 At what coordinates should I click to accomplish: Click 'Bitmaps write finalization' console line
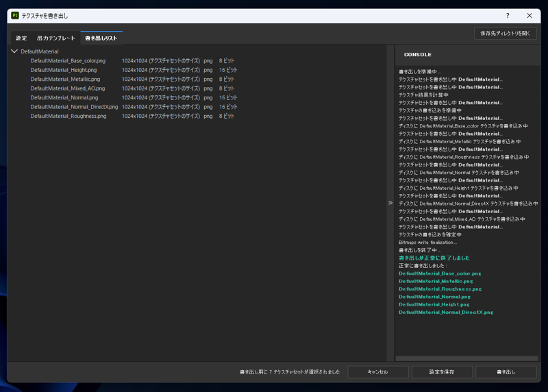(x=427, y=243)
